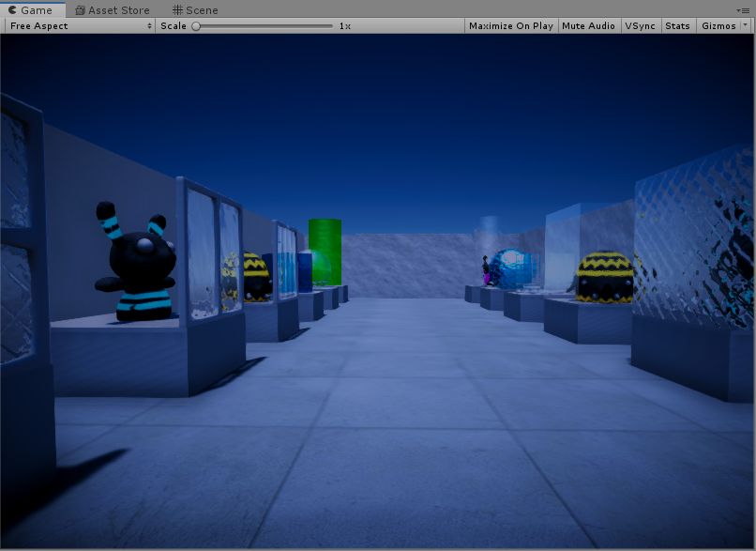Click the 1x scale value

pyautogui.click(x=345, y=26)
